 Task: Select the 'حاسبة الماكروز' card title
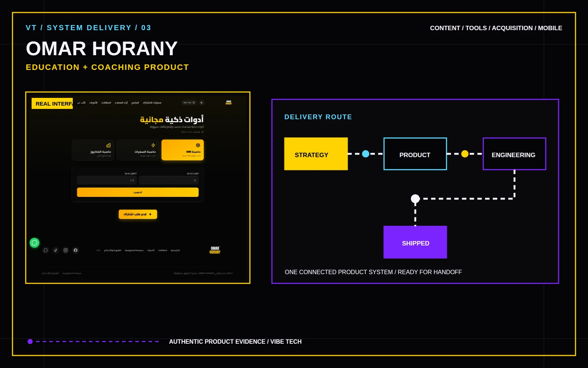point(101,152)
